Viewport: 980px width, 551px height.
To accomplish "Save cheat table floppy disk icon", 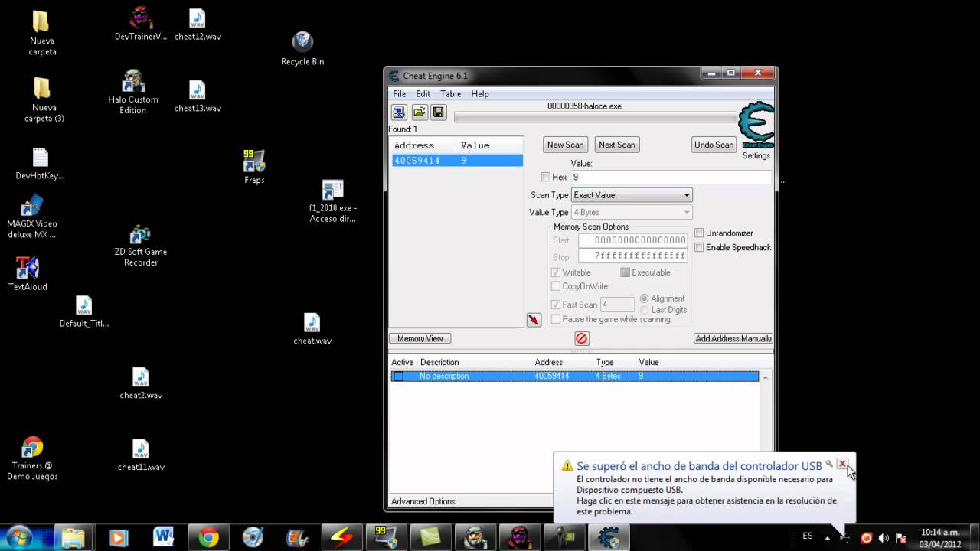I will click(438, 112).
